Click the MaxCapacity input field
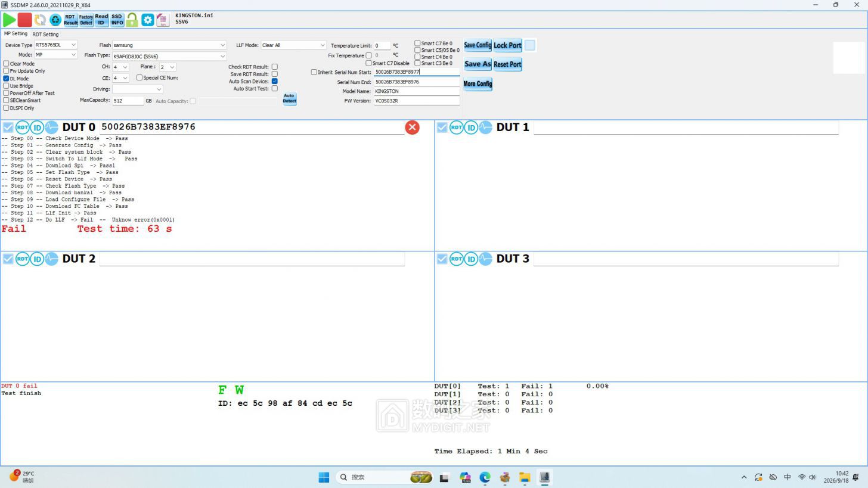This screenshot has height=488, width=868. 128,101
